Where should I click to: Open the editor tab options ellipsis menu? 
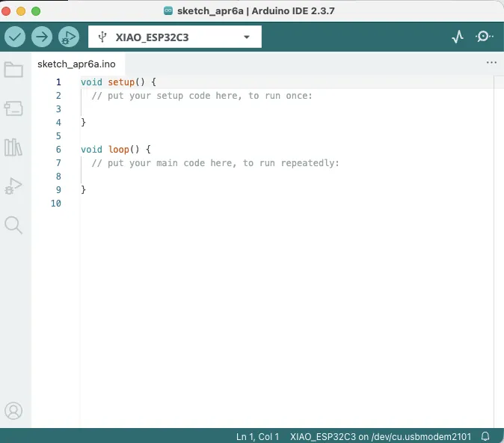coord(491,62)
